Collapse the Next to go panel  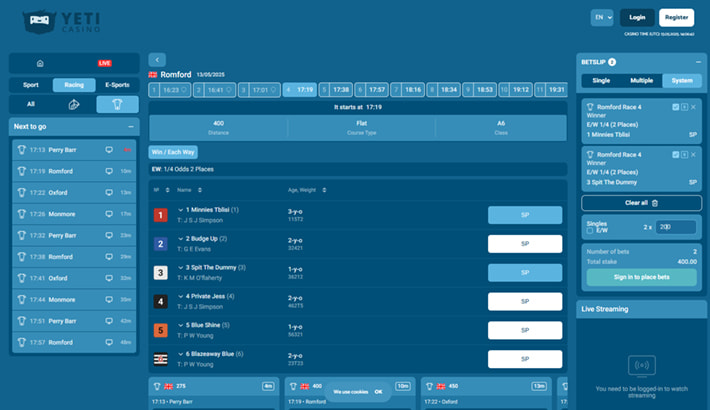tap(131, 127)
